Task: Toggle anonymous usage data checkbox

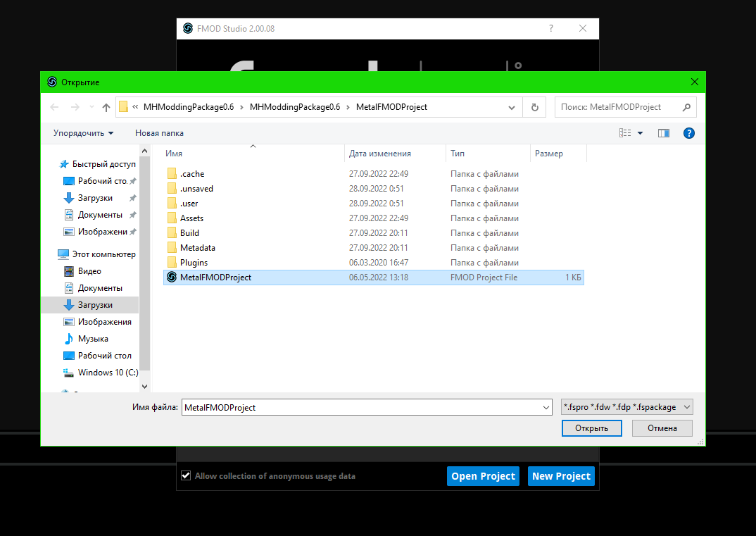Action: tap(186, 475)
